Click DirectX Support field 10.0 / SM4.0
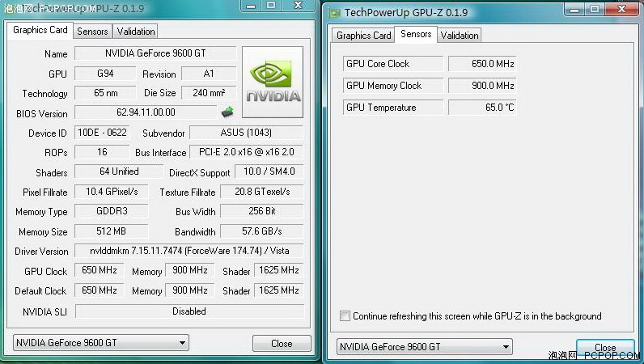Image resolution: width=644 pixels, height=364 pixels. tap(269, 171)
